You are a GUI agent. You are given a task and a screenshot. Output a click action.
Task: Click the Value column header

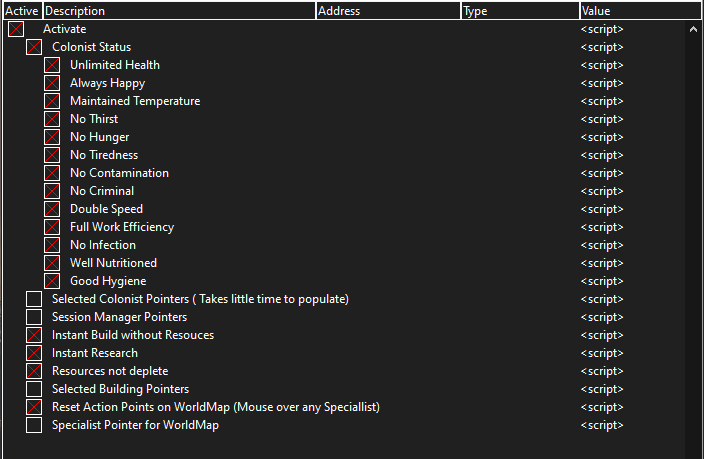pos(638,11)
